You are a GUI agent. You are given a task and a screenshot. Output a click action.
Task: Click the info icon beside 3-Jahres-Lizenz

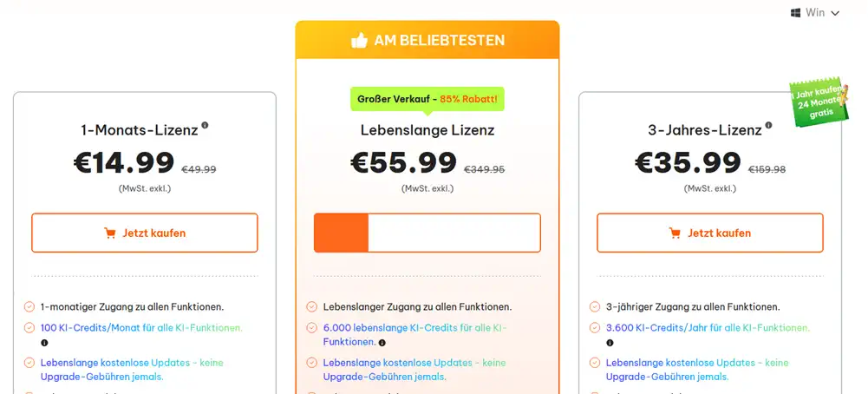768,125
